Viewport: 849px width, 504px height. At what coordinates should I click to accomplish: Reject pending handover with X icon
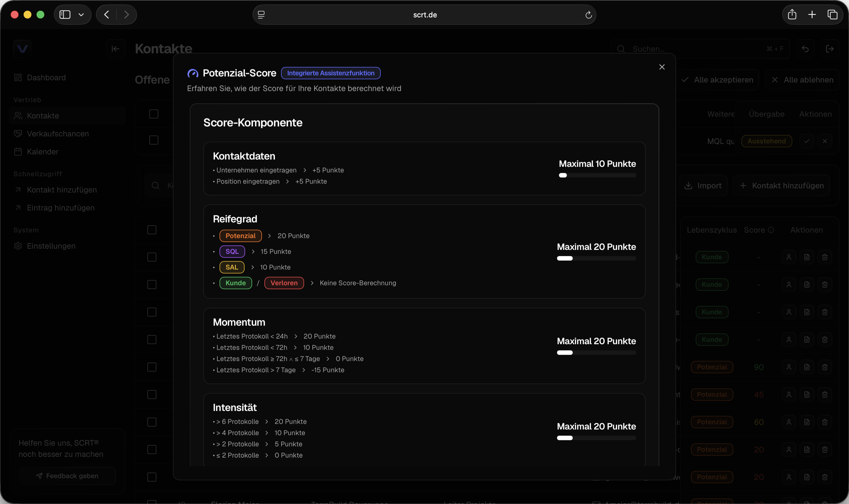(x=825, y=141)
